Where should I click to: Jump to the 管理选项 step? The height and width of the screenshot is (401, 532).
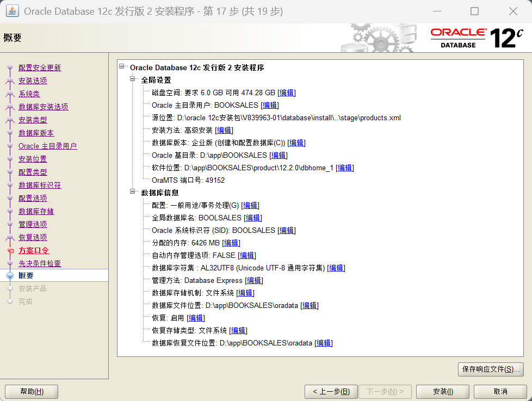[x=33, y=224]
